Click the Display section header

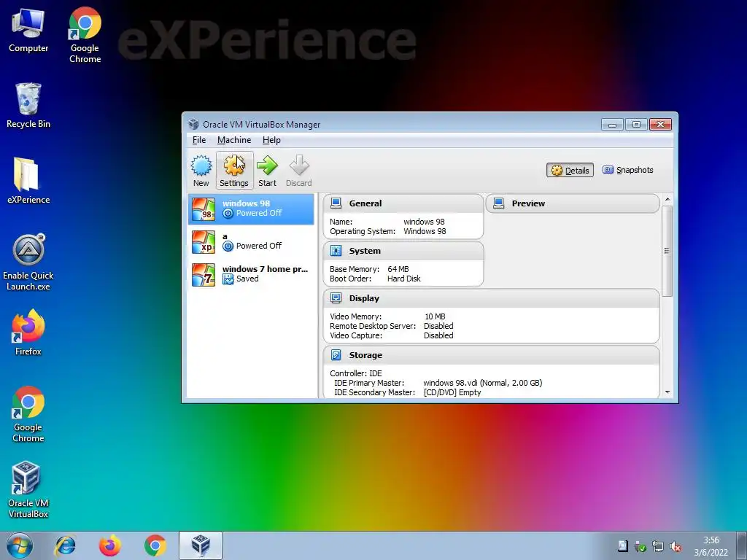(491, 298)
